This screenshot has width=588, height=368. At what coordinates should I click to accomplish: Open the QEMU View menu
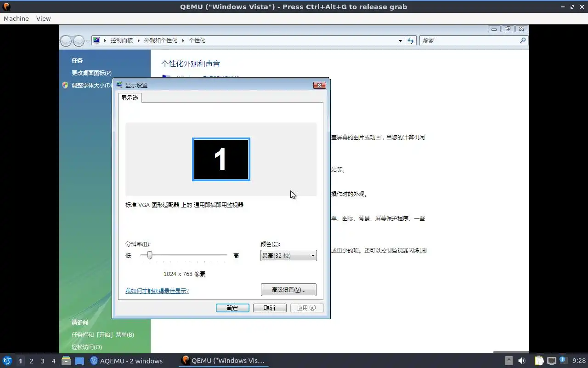click(43, 18)
